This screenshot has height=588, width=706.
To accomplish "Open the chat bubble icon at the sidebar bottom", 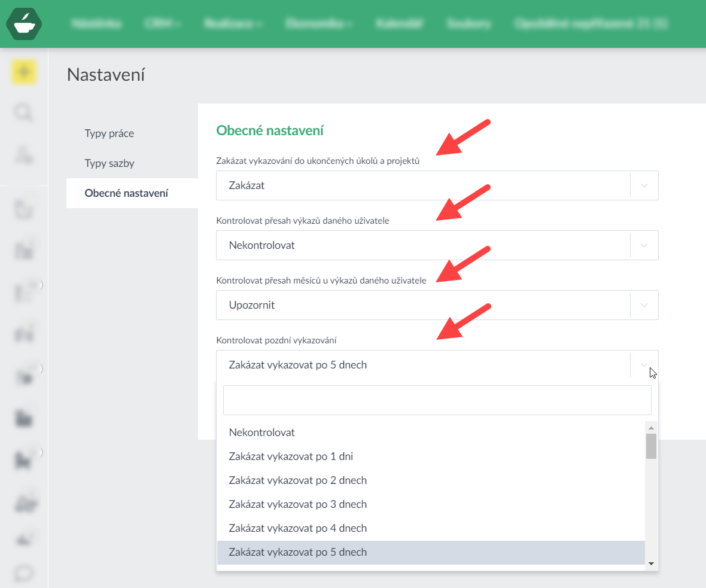I will click(24, 574).
